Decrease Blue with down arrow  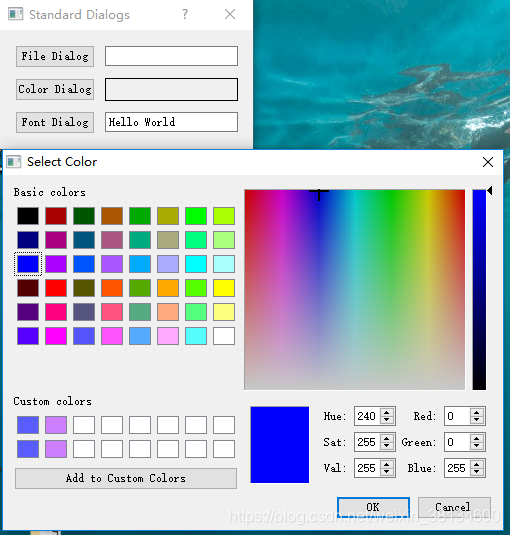[477, 472]
